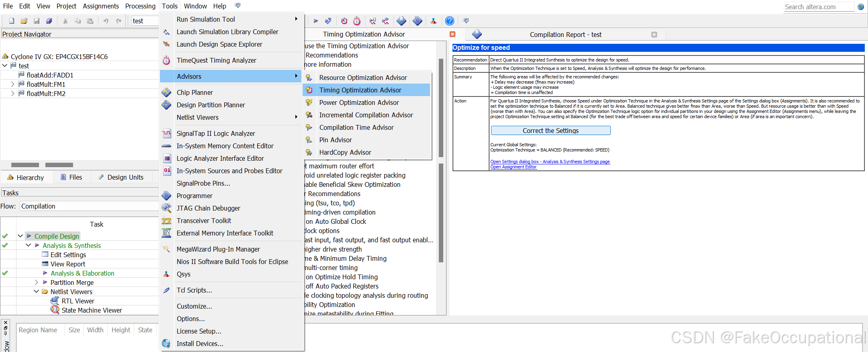Click the Open Assignment Editor link

point(513,167)
